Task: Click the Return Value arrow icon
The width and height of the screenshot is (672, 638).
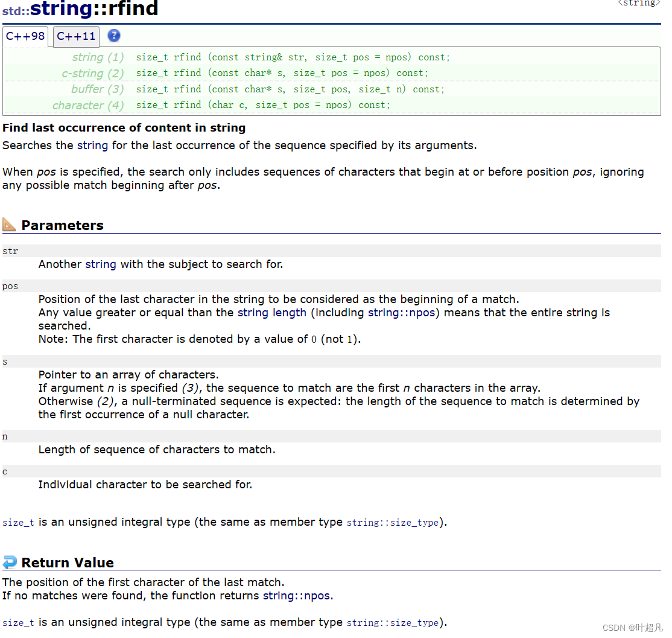Action: (x=10, y=562)
